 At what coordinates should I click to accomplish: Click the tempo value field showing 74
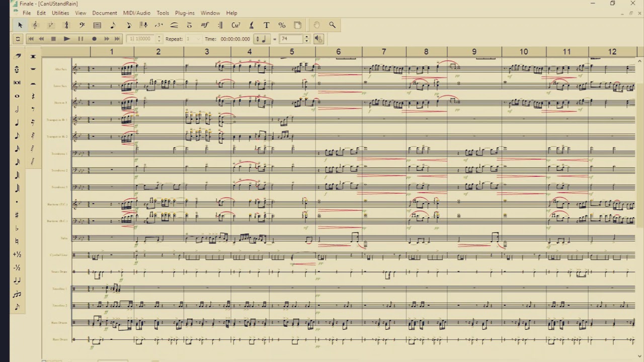pyautogui.click(x=292, y=39)
